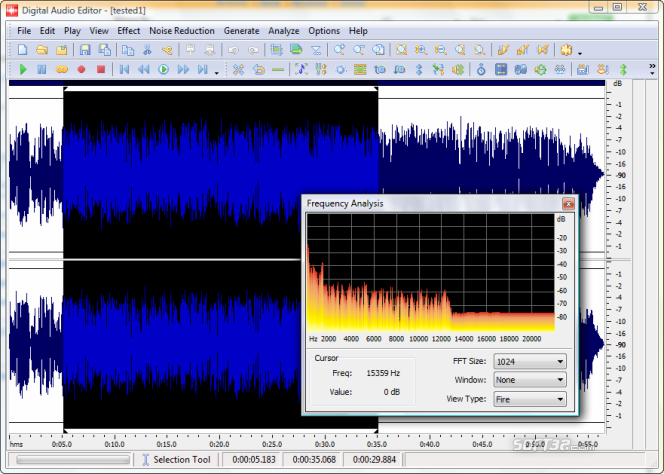664x474 pixels.
Task: Open the View Type dropdown set to Fire
Action: (x=530, y=399)
